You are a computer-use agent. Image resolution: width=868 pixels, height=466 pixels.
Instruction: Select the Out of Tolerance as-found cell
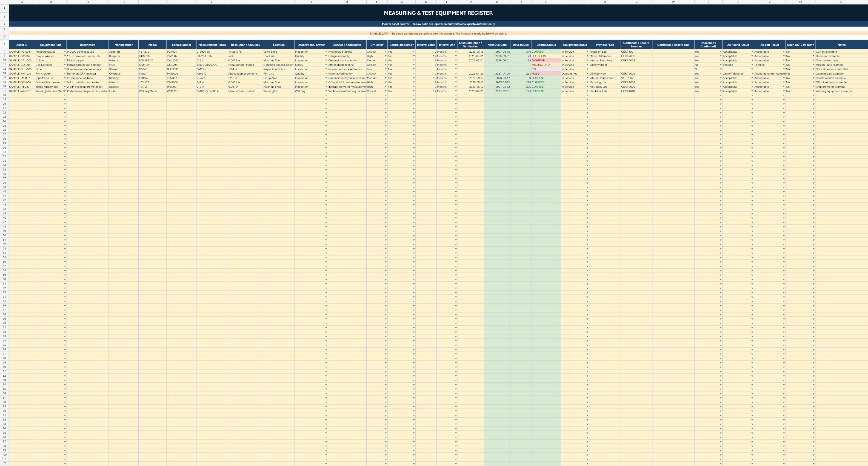(x=738, y=74)
